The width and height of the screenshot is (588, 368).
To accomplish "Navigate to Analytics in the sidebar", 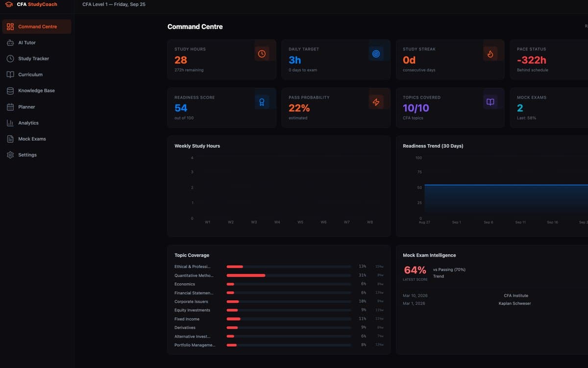I will [37, 123].
